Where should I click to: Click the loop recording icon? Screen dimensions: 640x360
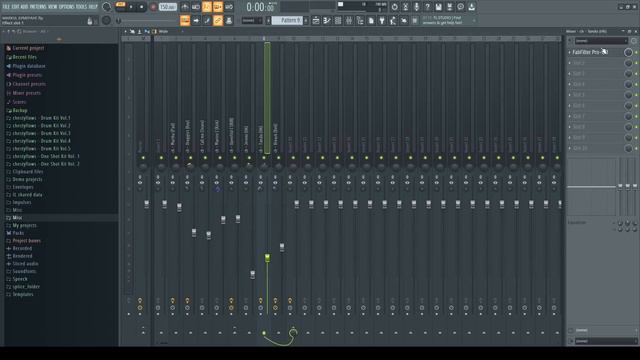pyautogui.click(x=229, y=7)
